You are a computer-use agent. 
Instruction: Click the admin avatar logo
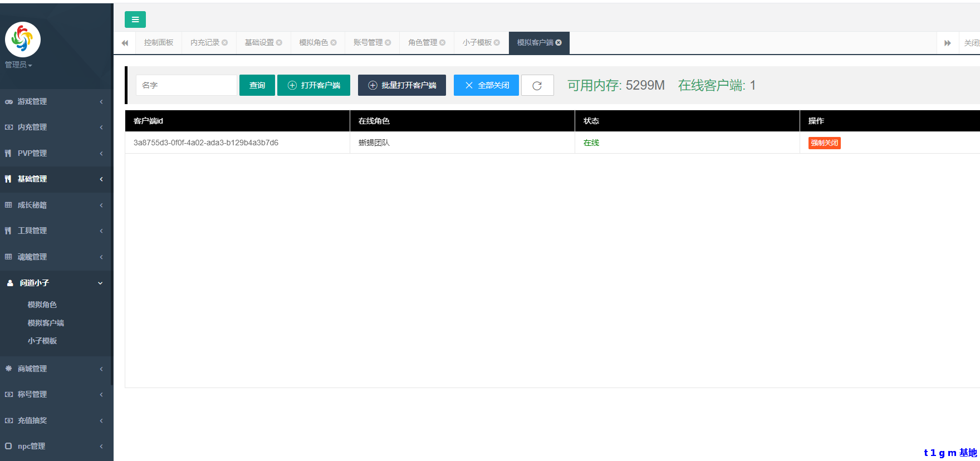[x=23, y=40]
